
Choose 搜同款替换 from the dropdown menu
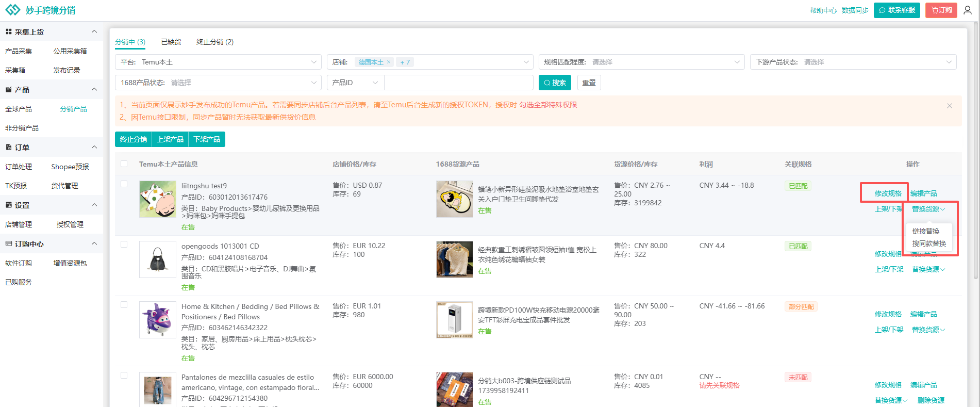tap(929, 243)
